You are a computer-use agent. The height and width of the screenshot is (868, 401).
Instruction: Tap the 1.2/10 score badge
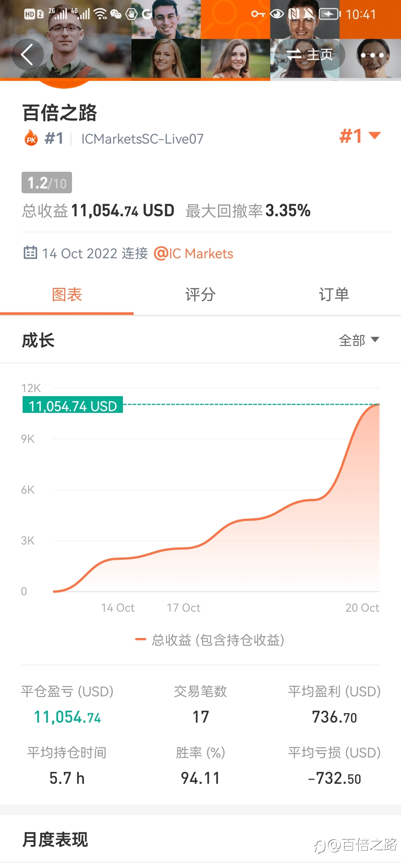tap(47, 183)
